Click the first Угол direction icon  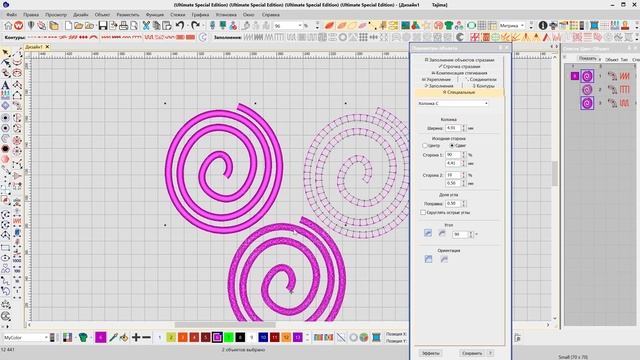click(x=428, y=233)
